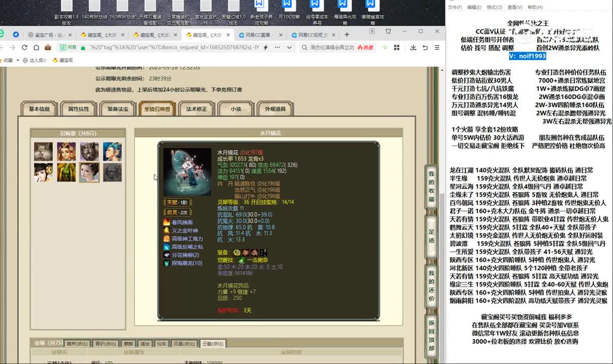
Task: Open the 查看(V) menu in Notepad
Action: (515, 7)
